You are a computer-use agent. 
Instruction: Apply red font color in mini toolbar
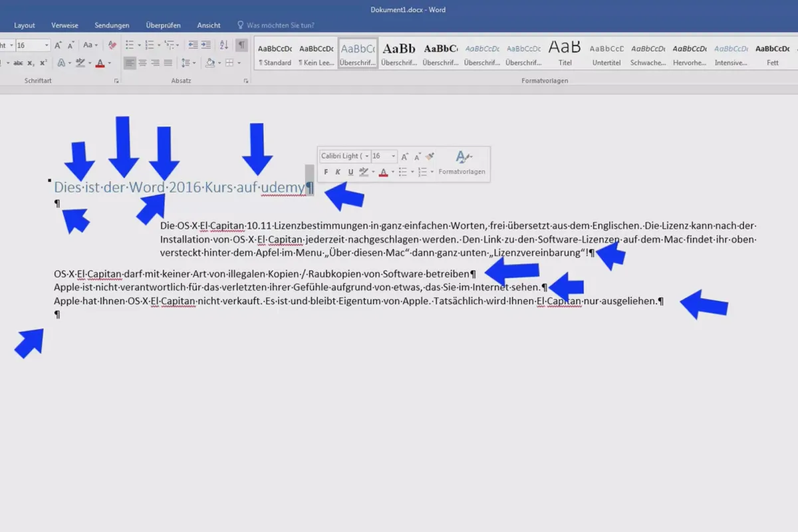tap(383, 172)
